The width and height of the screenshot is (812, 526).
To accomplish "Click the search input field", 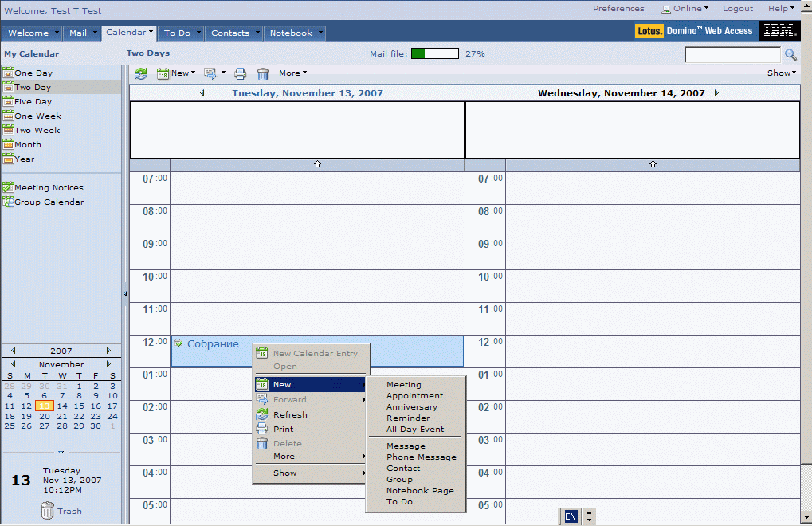I will (732, 54).
